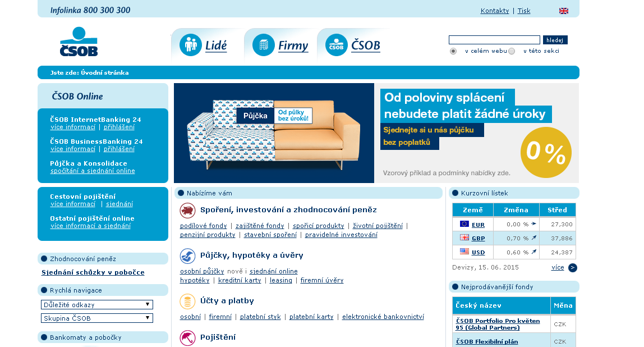Click the round ČSOB tab icon

pos(337,45)
